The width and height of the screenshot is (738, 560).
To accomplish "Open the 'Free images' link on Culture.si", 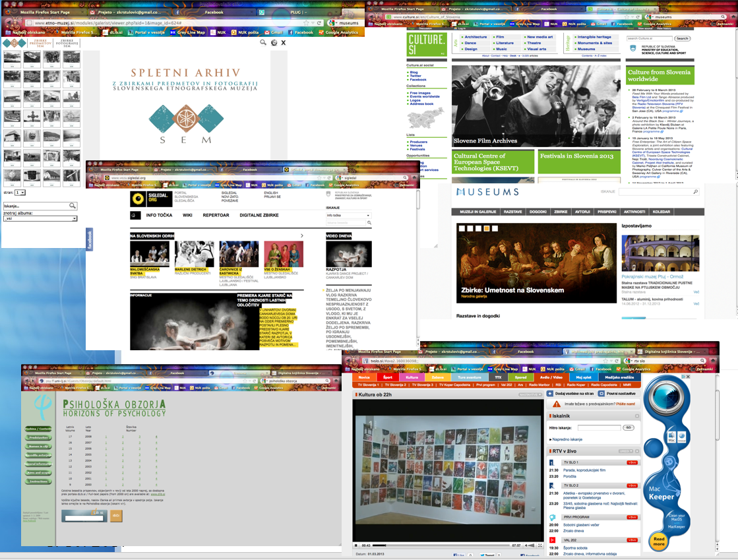I will click(x=420, y=93).
